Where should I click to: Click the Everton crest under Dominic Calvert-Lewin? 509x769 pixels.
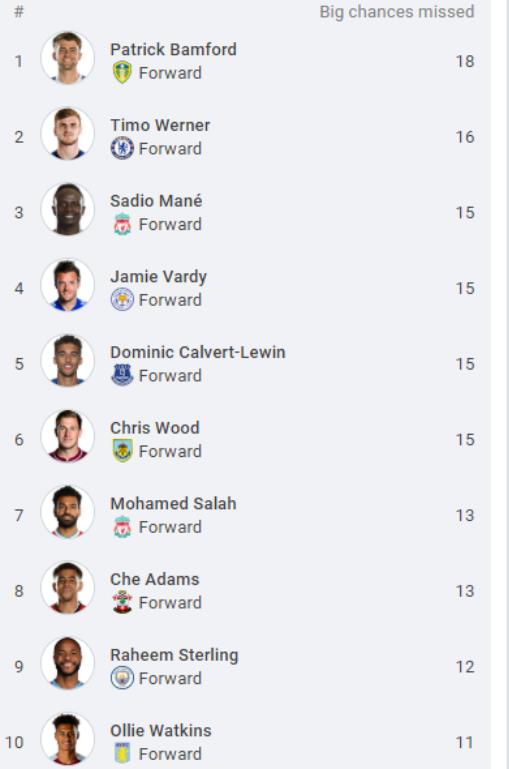(122, 375)
